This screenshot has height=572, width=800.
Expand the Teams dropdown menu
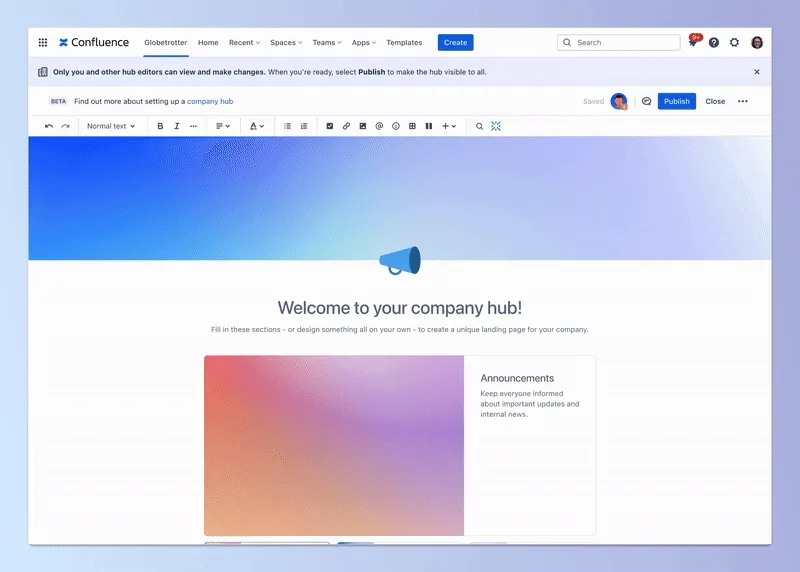click(327, 42)
